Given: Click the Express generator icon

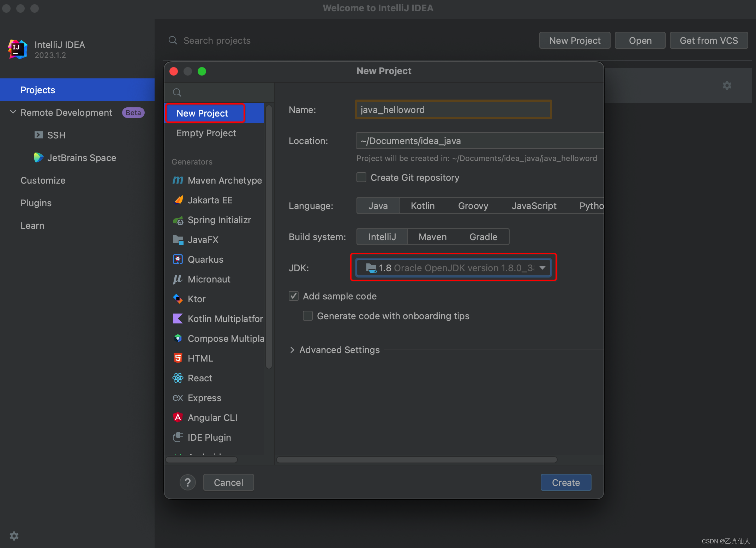Looking at the screenshot, I should coord(178,398).
